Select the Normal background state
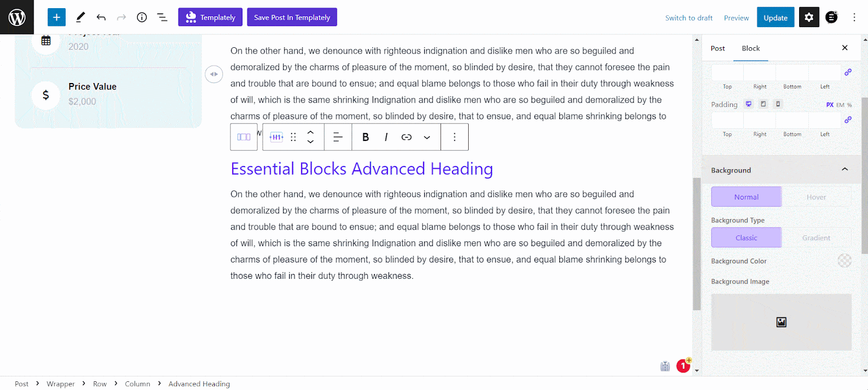This screenshot has width=868, height=390. (746, 197)
